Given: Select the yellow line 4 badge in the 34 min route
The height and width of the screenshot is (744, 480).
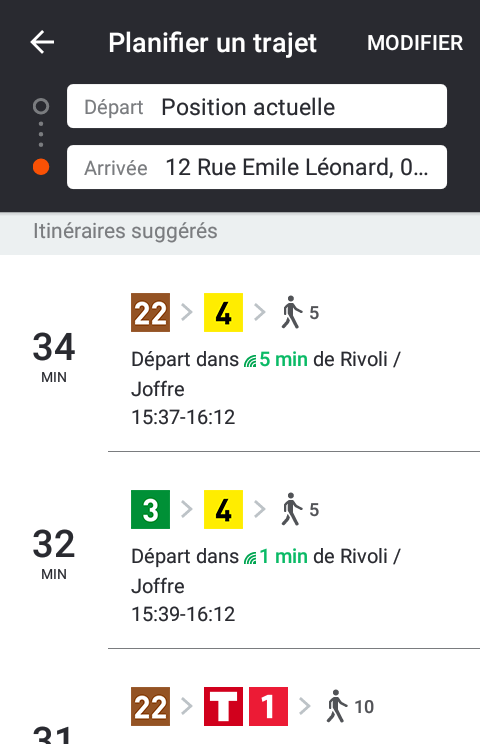Looking at the screenshot, I should pyautogui.click(x=223, y=313).
